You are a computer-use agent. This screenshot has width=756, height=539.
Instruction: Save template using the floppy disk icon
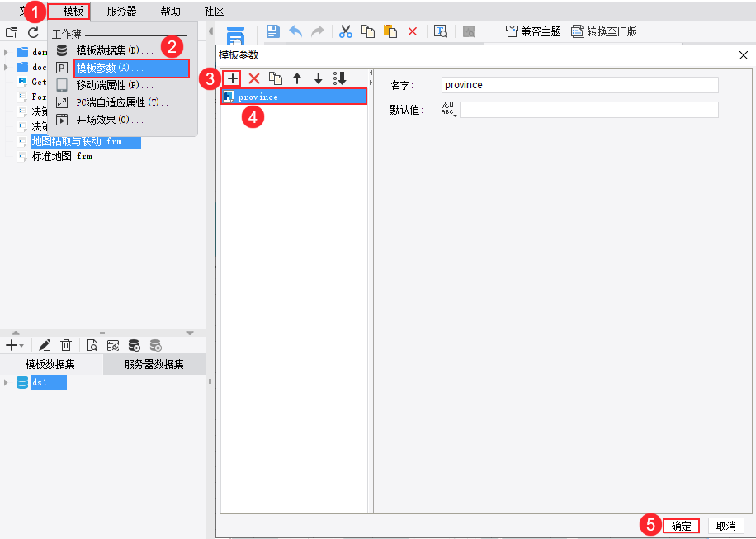273,32
